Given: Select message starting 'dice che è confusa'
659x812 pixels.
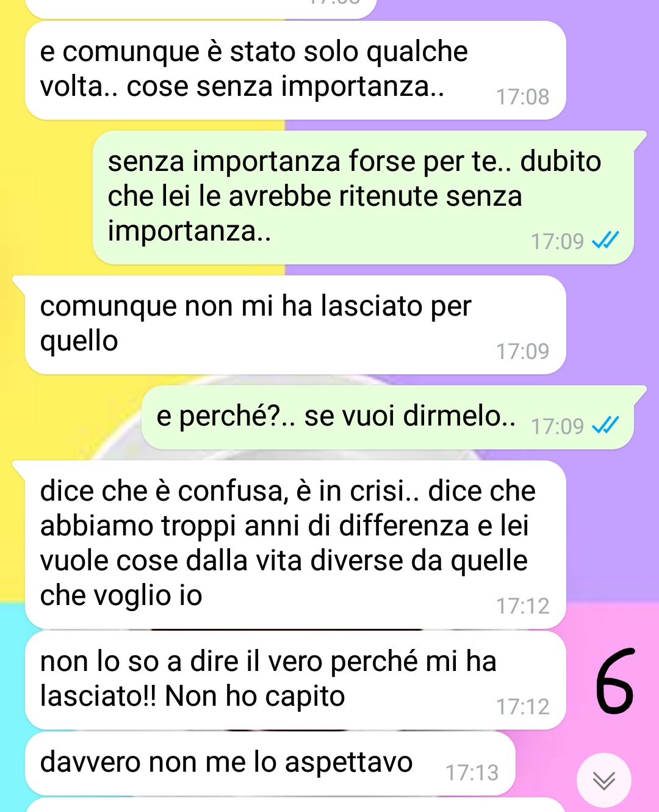Looking at the screenshot, I should (295, 545).
